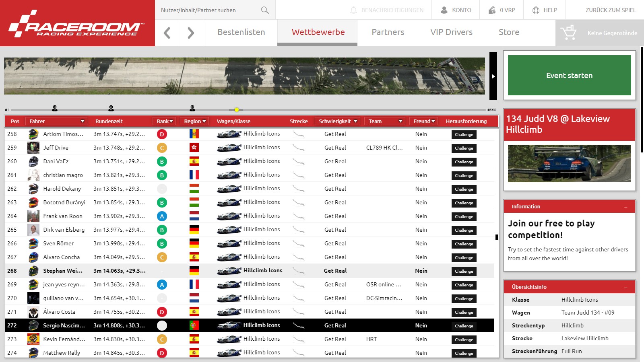The width and height of the screenshot is (644, 362).
Task: Click 'DC-Simracin...' team name
Action: pyautogui.click(x=384, y=298)
